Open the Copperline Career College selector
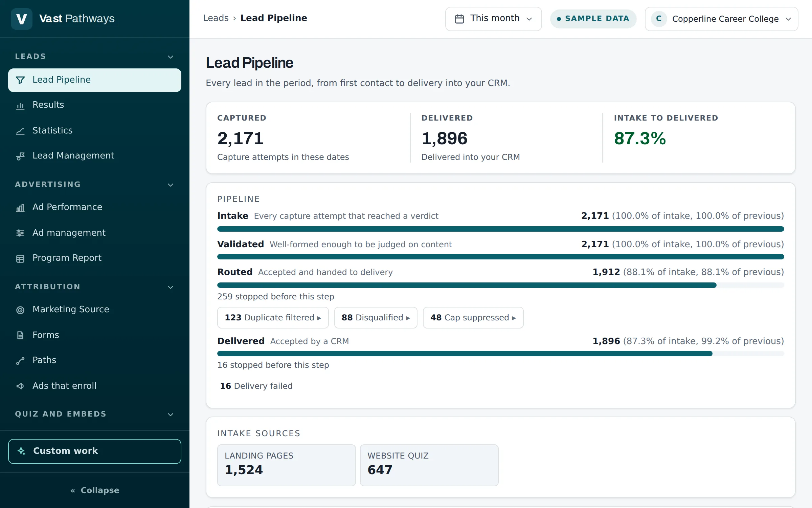The width and height of the screenshot is (812, 508). click(721, 19)
